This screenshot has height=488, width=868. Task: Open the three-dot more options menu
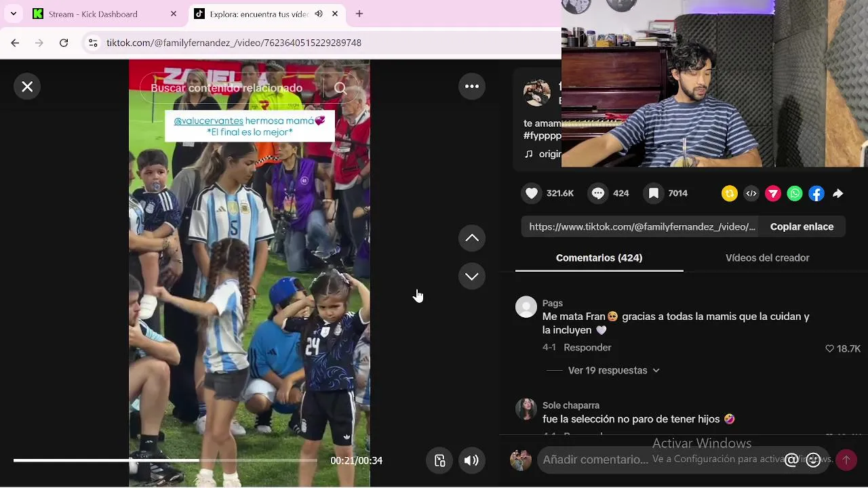coord(472,87)
